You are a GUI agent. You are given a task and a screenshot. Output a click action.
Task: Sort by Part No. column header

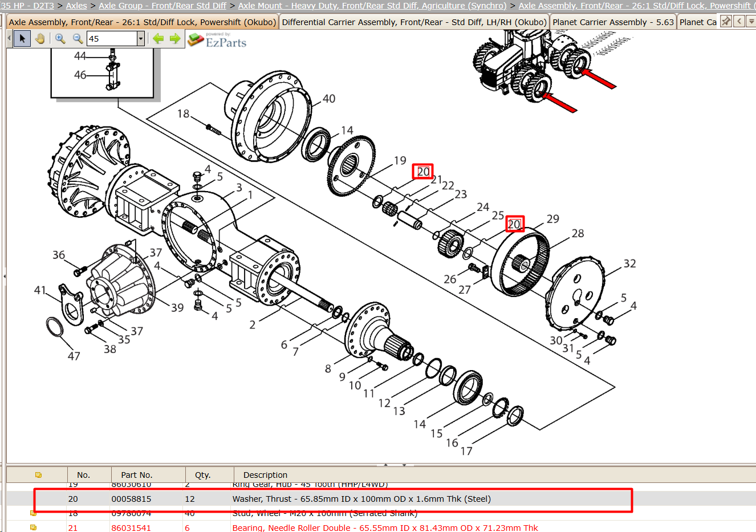[x=137, y=475]
